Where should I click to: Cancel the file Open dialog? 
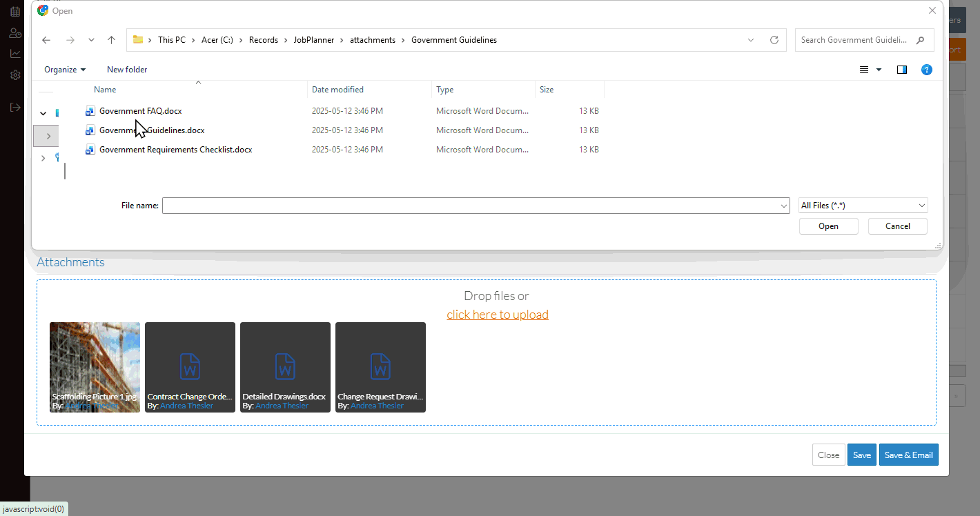[898, 226]
